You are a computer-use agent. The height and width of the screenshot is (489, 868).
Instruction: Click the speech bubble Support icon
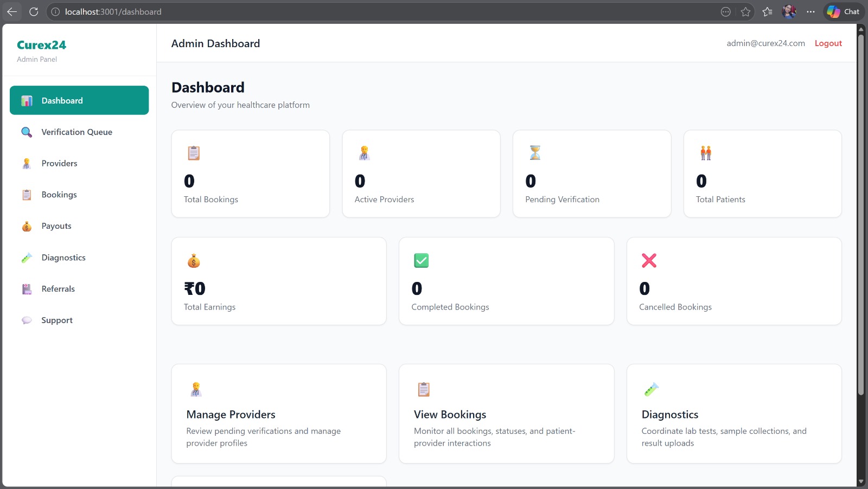point(27,320)
